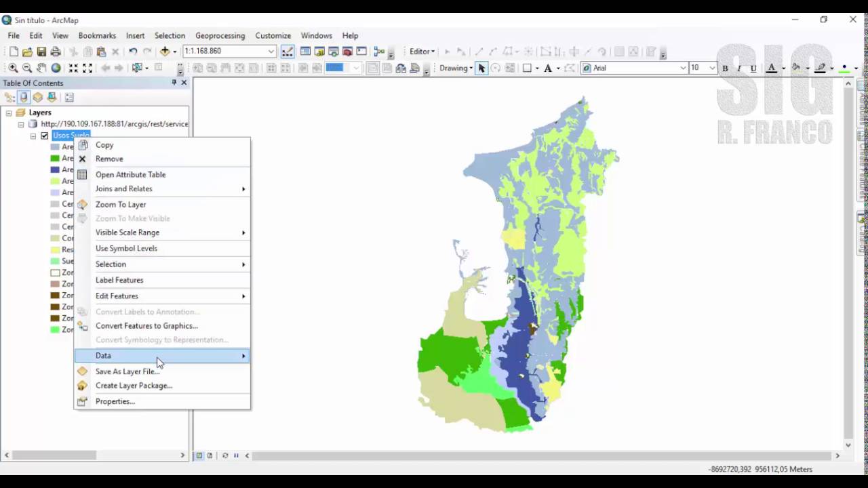
Task: Open the Table Of Contents window icon
Action: pyautogui.click(x=305, y=52)
